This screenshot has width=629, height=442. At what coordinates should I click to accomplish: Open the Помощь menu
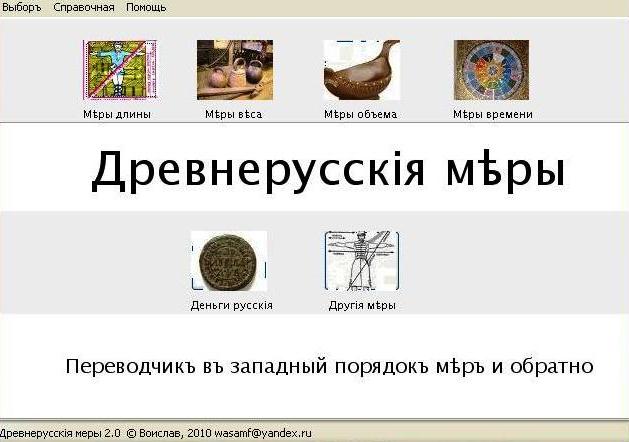pos(146,8)
